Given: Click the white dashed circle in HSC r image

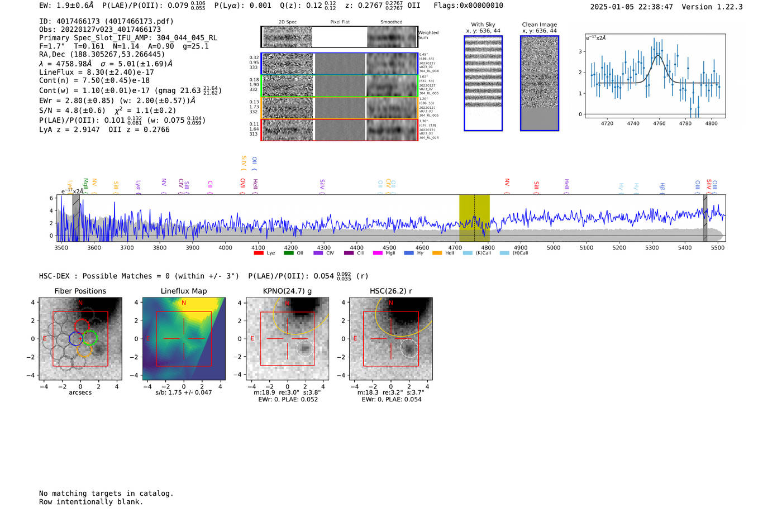Looking at the screenshot, I should pyautogui.click(x=408, y=349).
